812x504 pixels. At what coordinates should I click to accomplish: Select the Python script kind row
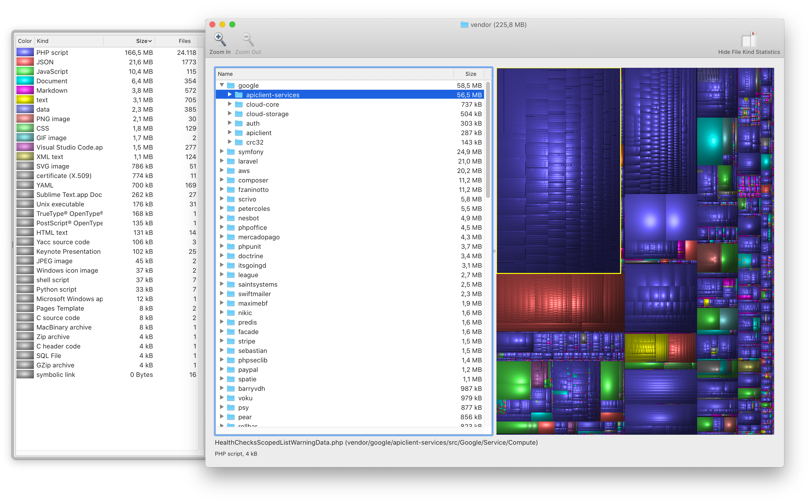107,289
